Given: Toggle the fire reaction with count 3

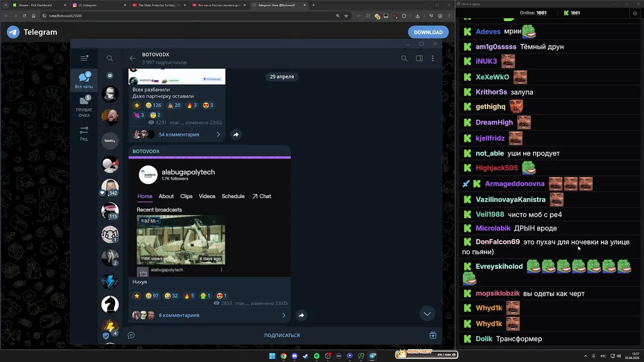Looking at the screenshot, I should [192, 105].
